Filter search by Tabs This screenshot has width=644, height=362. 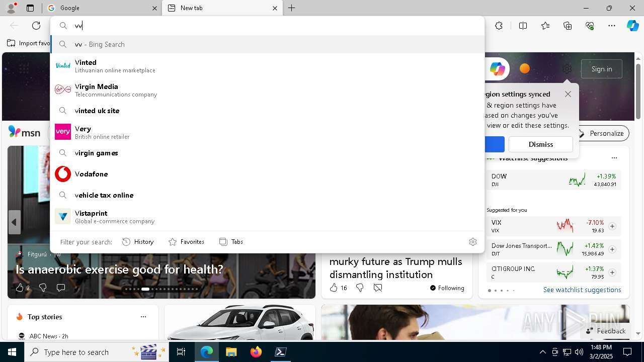231,242
